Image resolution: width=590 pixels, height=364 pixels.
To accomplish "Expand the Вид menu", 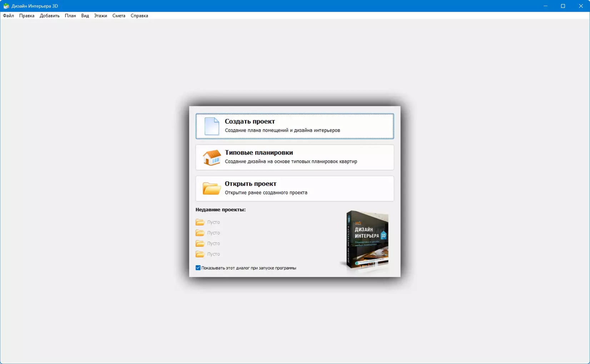I will coord(85,16).
